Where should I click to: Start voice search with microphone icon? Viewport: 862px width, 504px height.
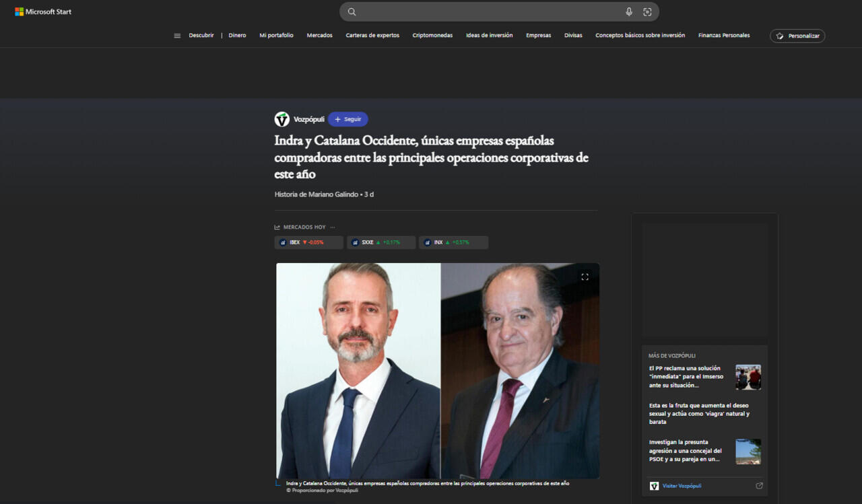[x=629, y=11]
